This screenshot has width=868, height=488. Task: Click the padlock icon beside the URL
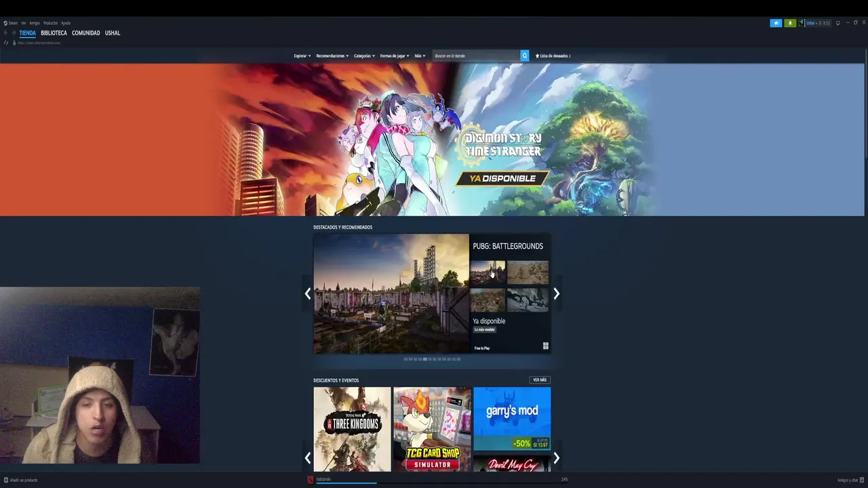tap(14, 43)
